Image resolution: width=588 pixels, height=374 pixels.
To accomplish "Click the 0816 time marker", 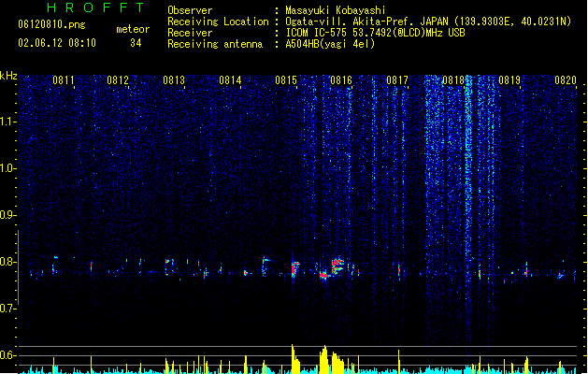I will [341, 80].
